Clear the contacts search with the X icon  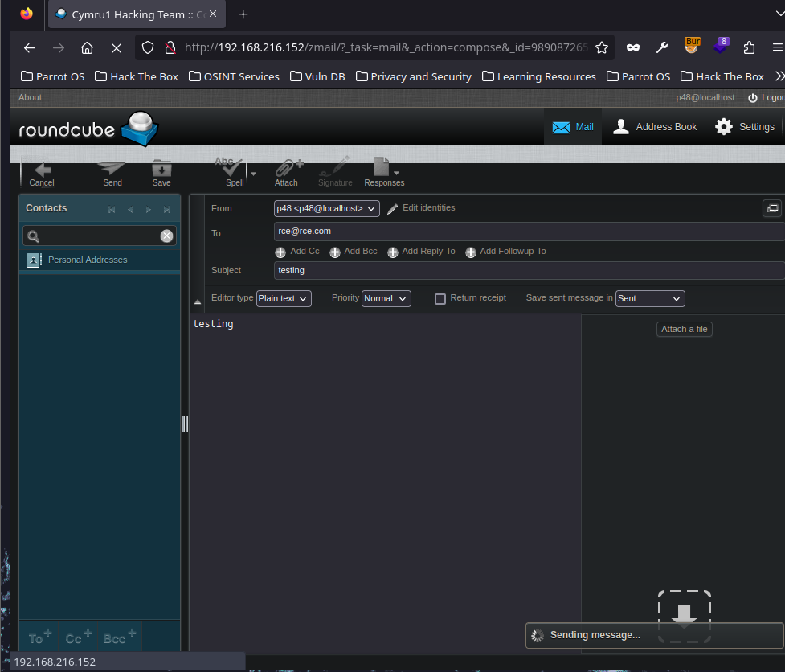coord(166,236)
